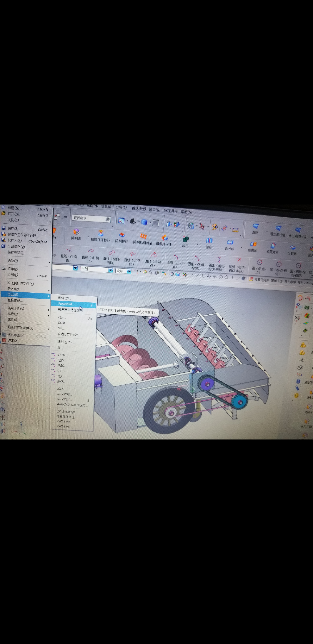Click the magnifier search icon in command finder
This screenshot has height=644, width=313.
point(107,219)
